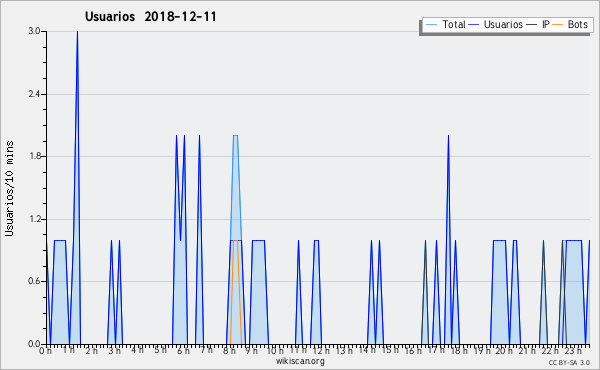Click the dark blue Usuarios legend line
The image size is (600, 370).
pos(474,25)
